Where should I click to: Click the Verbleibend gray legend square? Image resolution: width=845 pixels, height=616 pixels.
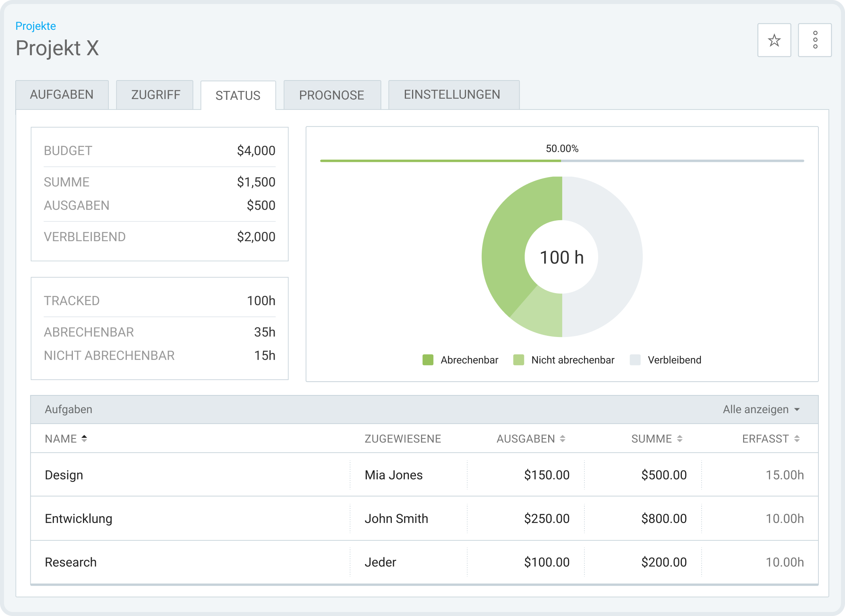coord(636,360)
